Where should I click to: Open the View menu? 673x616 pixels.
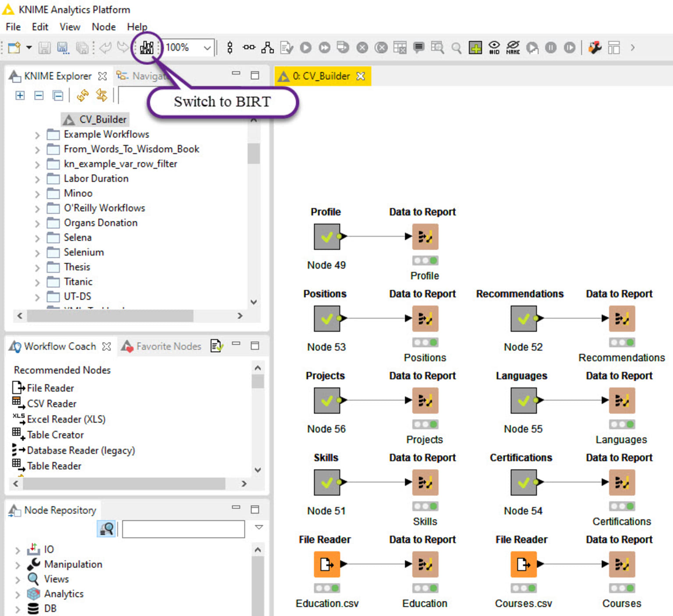point(70,27)
